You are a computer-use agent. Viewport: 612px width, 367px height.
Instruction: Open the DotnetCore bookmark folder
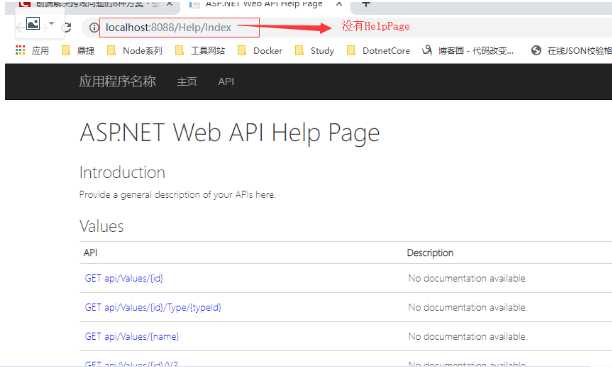pyautogui.click(x=379, y=51)
